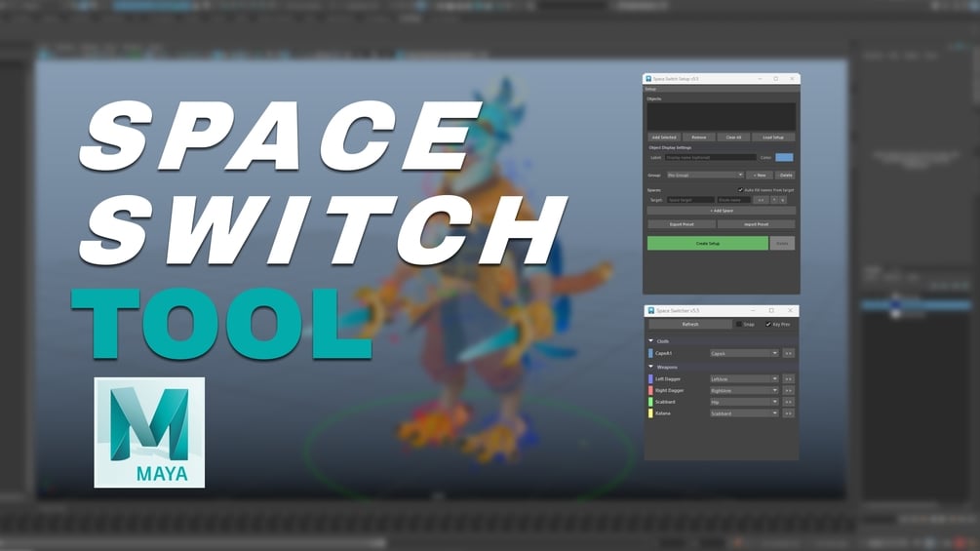Open the blue Color swatch picker
The image size is (980, 551).
pyautogui.click(x=784, y=157)
